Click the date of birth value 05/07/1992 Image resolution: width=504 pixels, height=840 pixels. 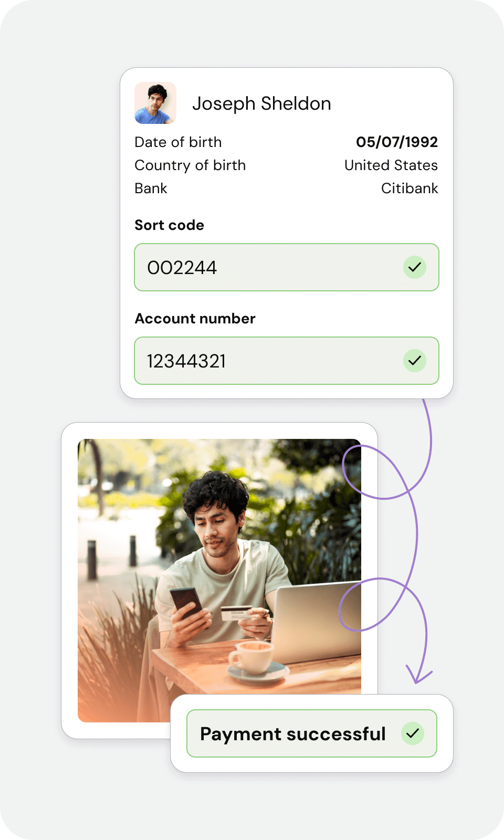coord(397,142)
